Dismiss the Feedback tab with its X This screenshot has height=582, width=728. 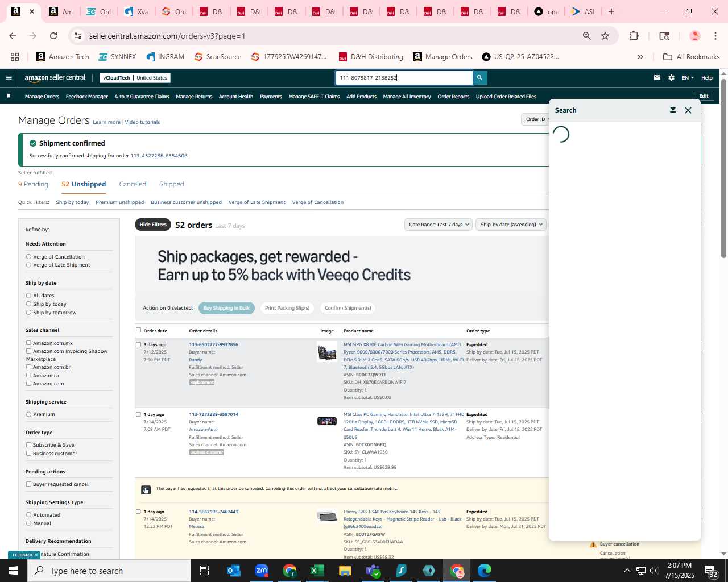tap(36, 555)
